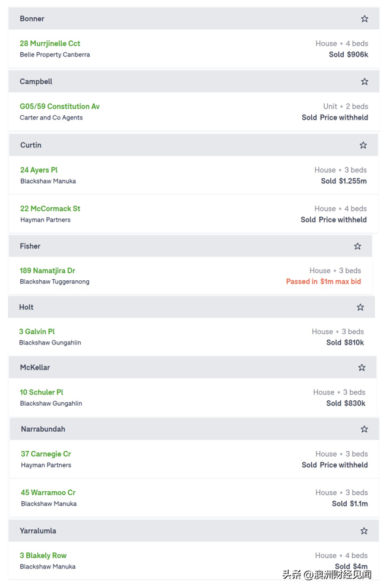The image size is (380, 588).
Task: Star the Bonner suburb
Action: [x=364, y=19]
